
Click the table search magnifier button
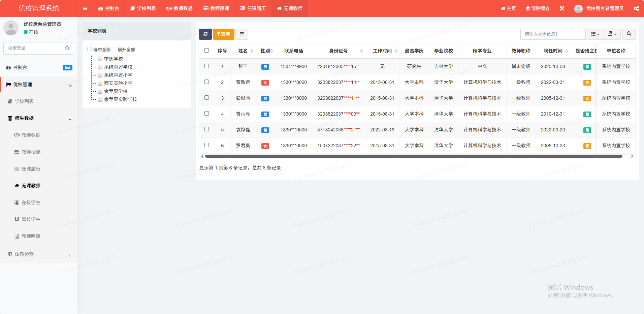[629, 34]
